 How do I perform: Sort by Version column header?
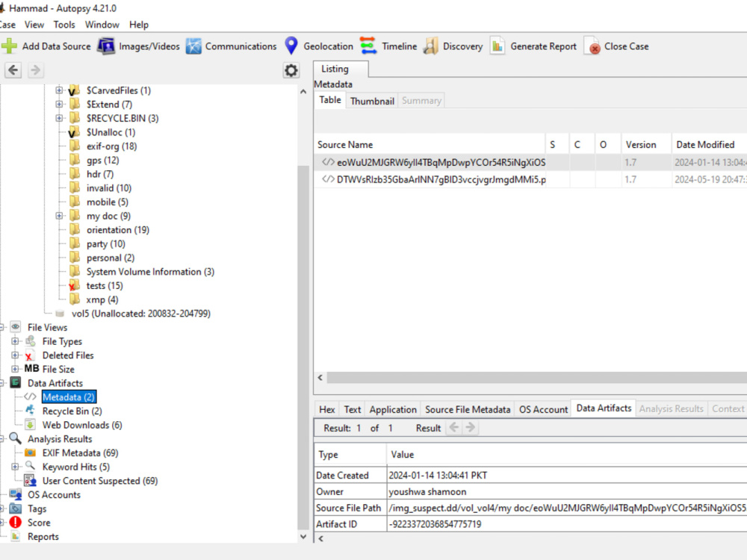(646, 145)
